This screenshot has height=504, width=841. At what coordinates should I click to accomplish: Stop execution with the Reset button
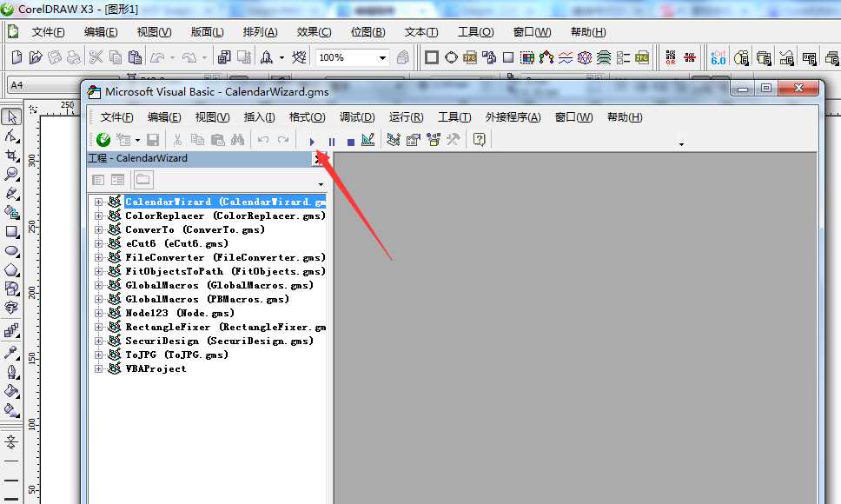pos(351,142)
